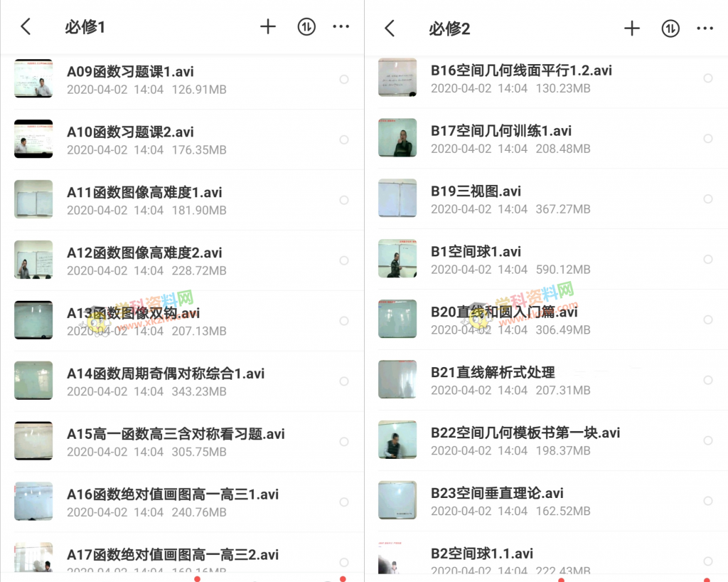This screenshot has height=582, width=728.
Task: Select the radio button for A09函数习题课1.avi
Action: point(344,80)
